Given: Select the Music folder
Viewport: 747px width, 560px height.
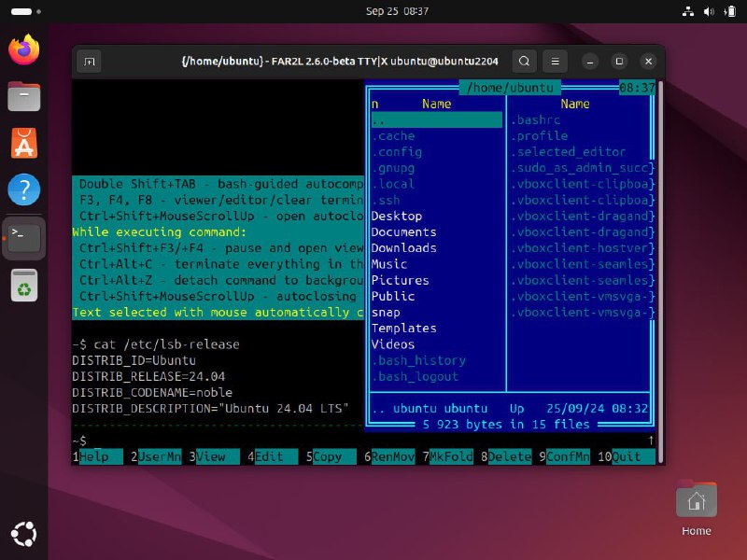Looking at the screenshot, I should click(x=436, y=264).
